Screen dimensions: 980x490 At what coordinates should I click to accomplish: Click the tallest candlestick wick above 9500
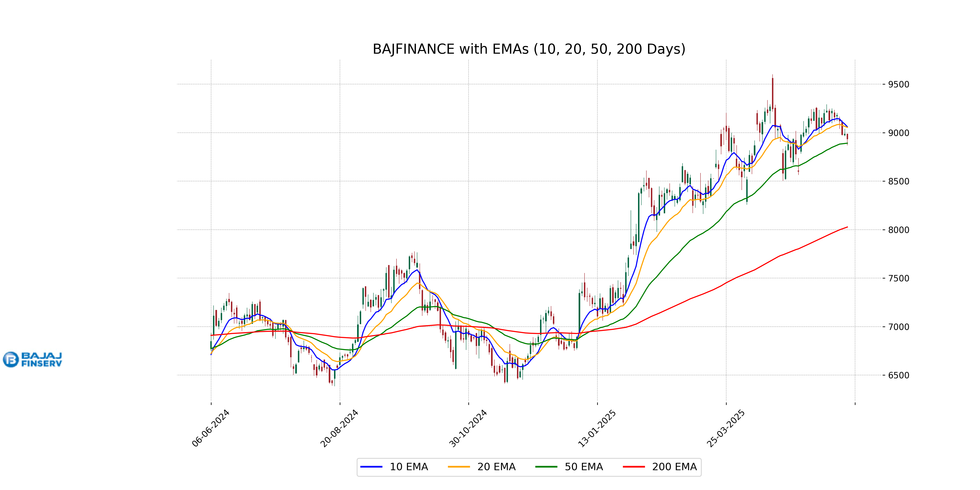tap(772, 77)
